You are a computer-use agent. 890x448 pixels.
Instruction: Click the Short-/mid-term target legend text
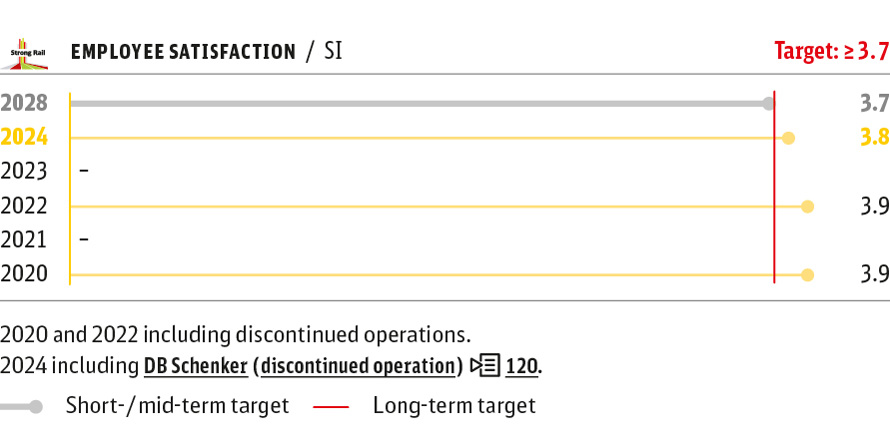177,406
